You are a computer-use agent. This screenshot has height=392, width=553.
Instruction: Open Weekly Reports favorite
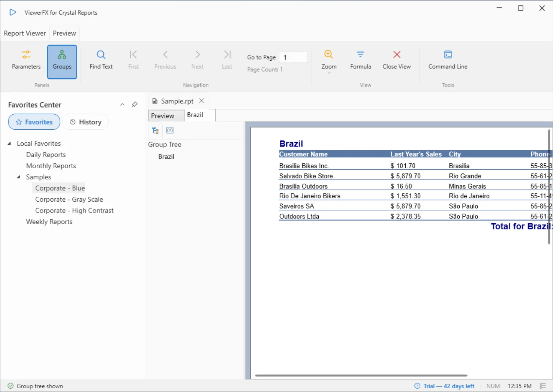pyautogui.click(x=49, y=222)
